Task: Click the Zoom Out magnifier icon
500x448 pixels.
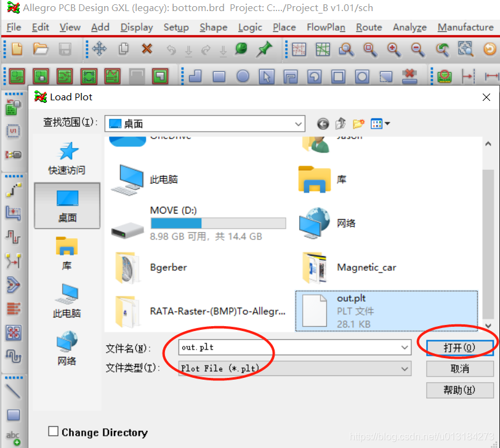Action: tap(418, 49)
